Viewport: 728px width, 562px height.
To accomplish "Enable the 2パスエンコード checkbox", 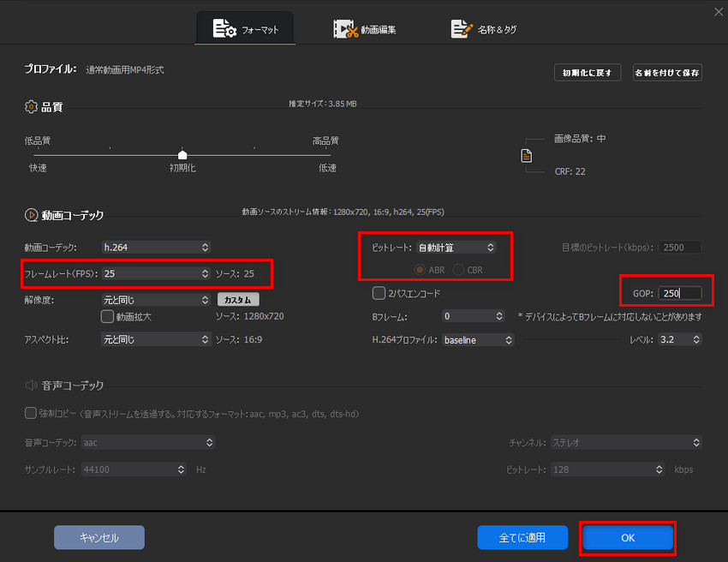I will pyautogui.click(x=379, y=294).
